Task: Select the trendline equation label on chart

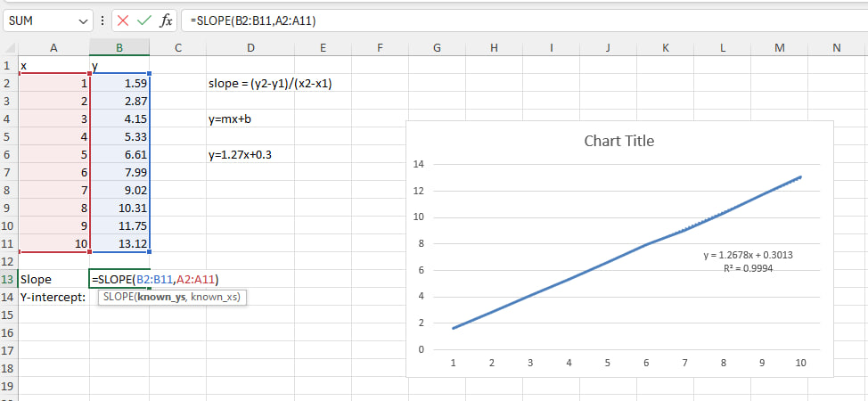Action: pos(749,255)
